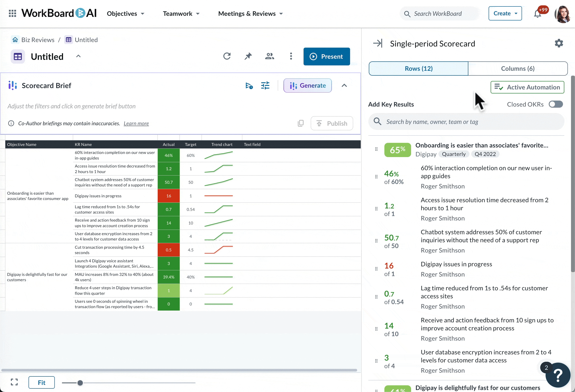The image size is (575, 392).
Task: Click the Quarterly tag on Onboarding objective
Action: (x=453, y=154)
